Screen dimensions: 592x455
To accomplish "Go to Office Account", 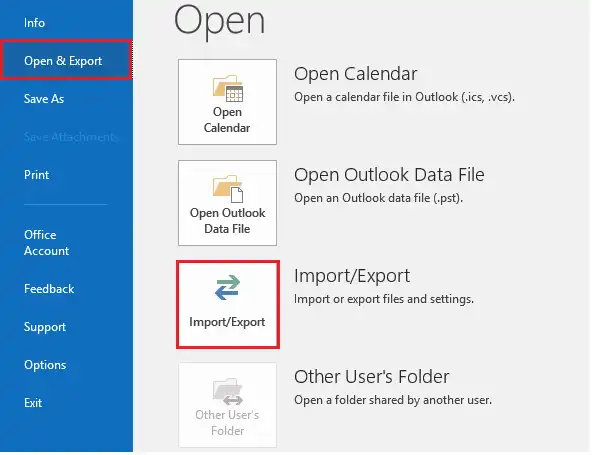I will tap(46, 243).
